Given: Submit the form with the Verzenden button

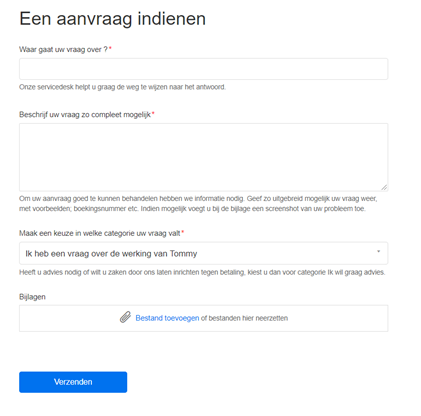Looking at the screenshot, I should 73,382.
